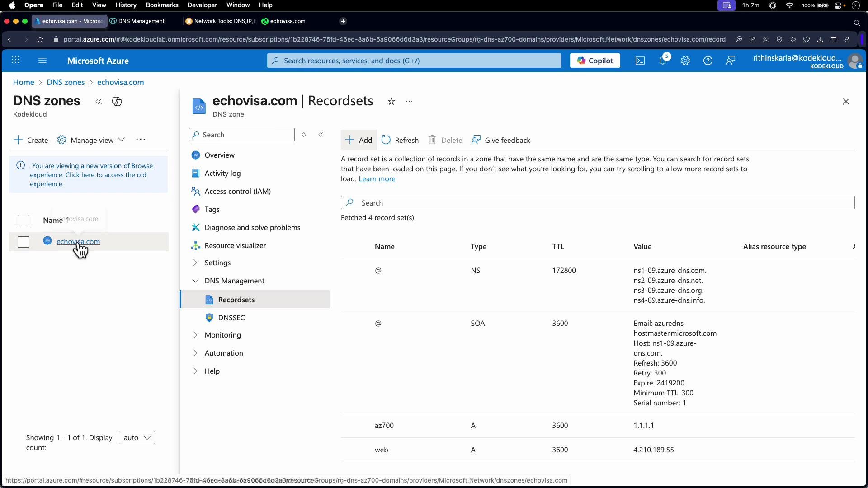The height and width of the screenshot is (488, 868).
Task: Open the Developer menu
Action: (203, 5)
